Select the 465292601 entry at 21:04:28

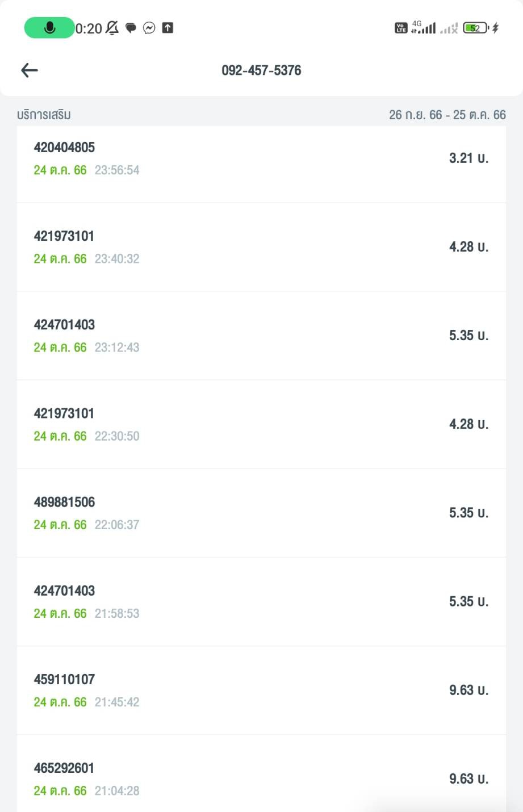261,778
